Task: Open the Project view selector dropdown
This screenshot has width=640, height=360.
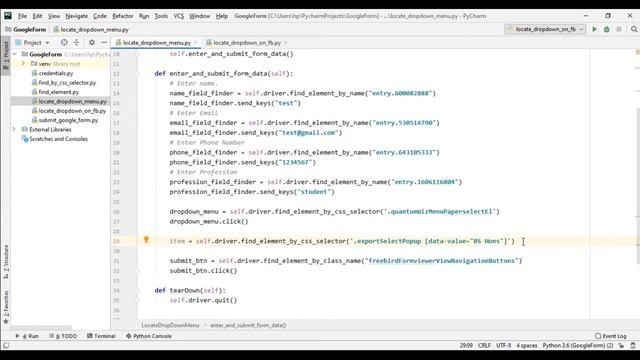Action: [x=33, y=42]
